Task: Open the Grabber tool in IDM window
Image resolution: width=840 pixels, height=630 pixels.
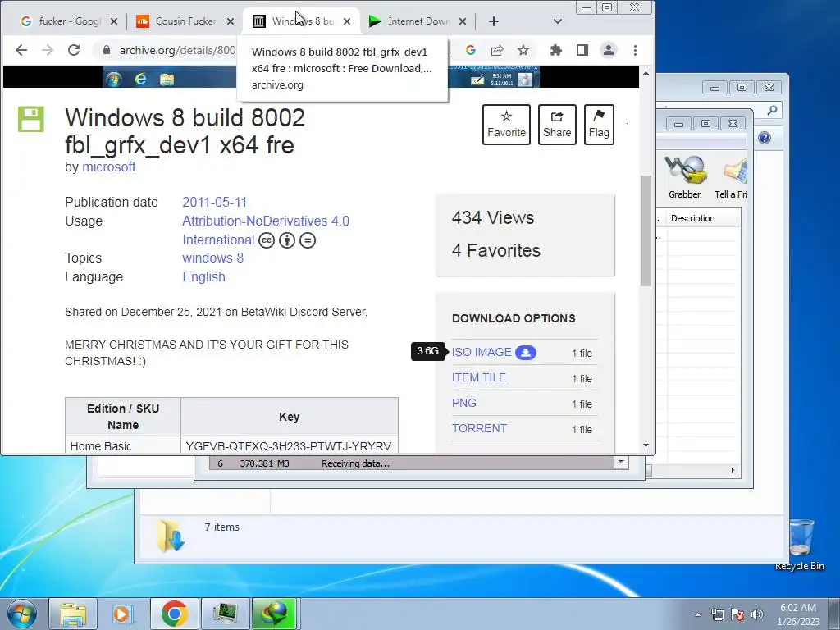Action: [685, 177]
